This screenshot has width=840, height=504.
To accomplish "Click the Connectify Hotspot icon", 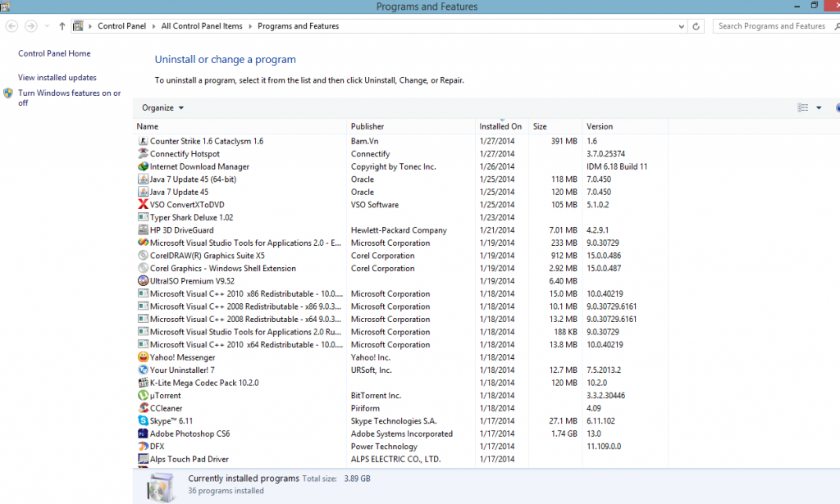I will [143, 153].
